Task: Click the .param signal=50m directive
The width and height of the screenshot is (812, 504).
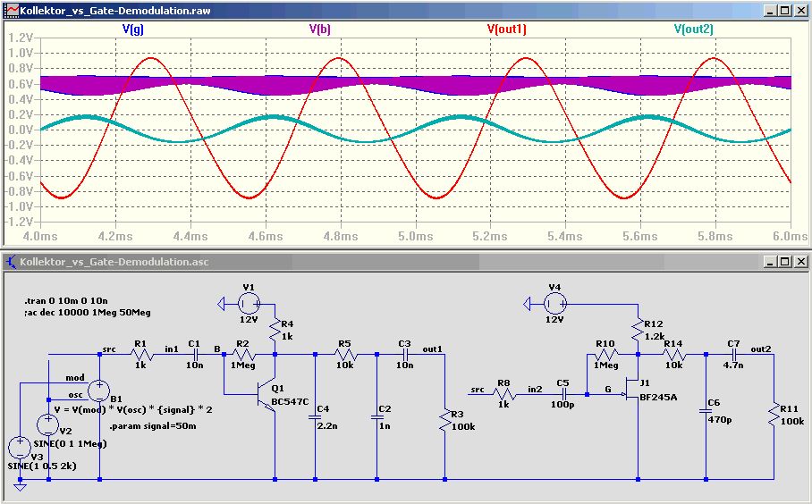Action: 152,426
